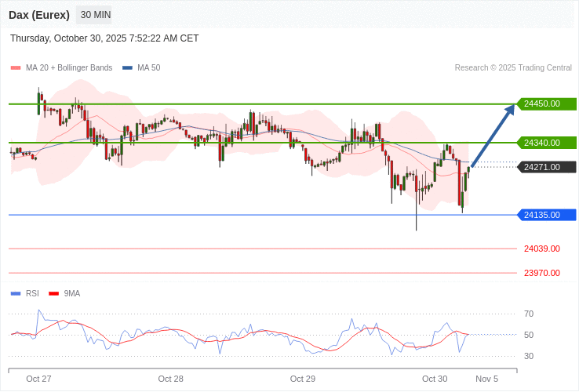Click the blue 24135.00 support price tag
579x392 pixels.
546,215
